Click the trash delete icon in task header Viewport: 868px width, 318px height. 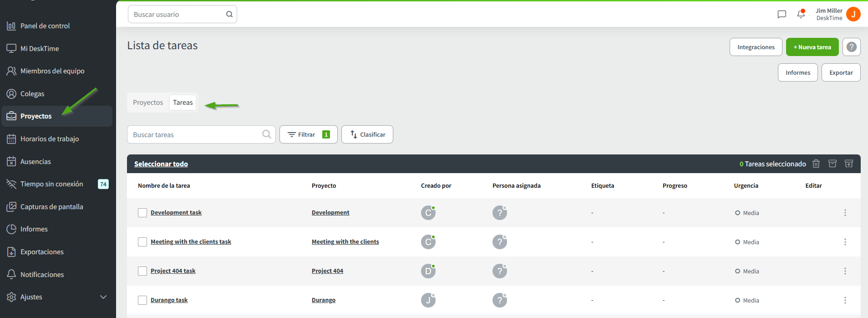pyautogui.click(x=816, y=164)
